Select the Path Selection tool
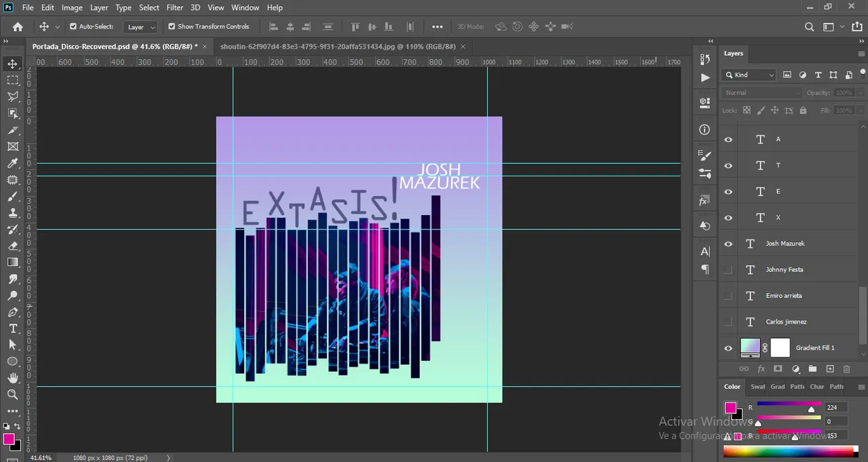This screenshot has width=868, height=462. click(x=13, y=345)
